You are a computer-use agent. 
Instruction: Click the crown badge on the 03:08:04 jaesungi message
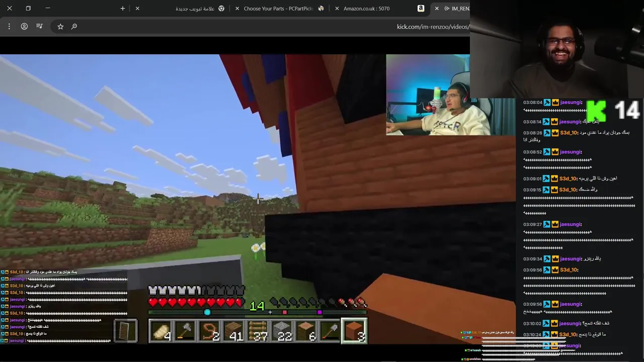pyautogui.click(x=555, y=103)
